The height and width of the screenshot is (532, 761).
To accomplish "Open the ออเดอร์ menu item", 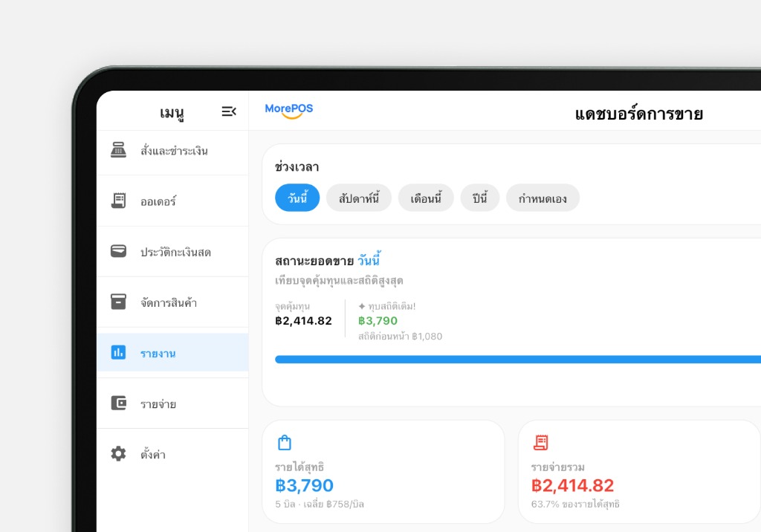I will coord(172,201).
